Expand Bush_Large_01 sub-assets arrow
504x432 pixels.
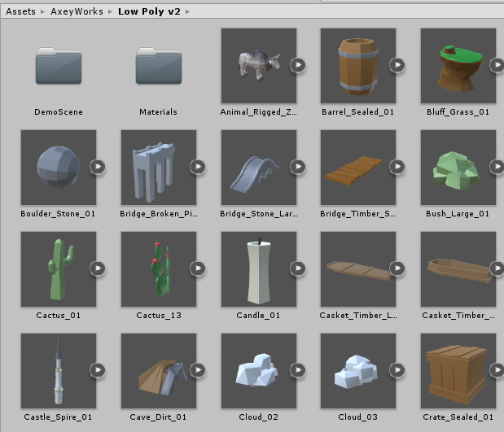[497, 167]
